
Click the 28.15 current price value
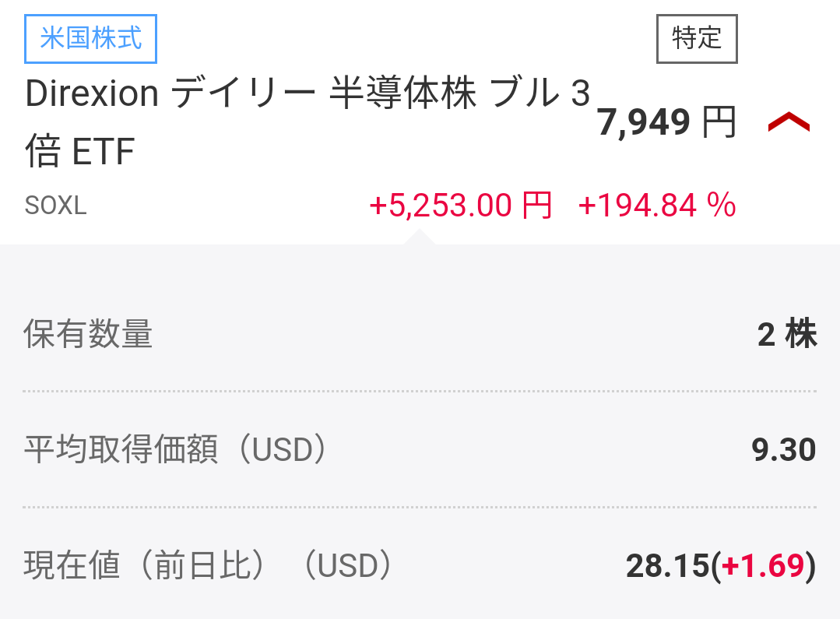click(x=667, y=567)
